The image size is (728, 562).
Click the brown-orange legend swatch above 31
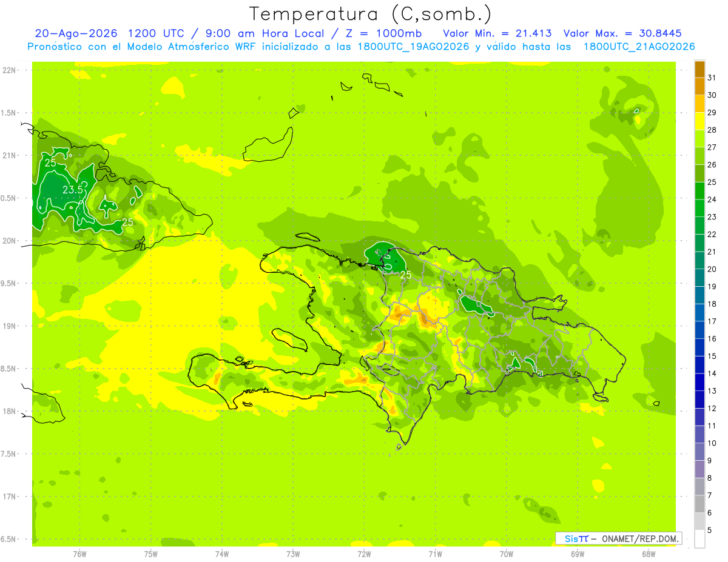point(699,69)
